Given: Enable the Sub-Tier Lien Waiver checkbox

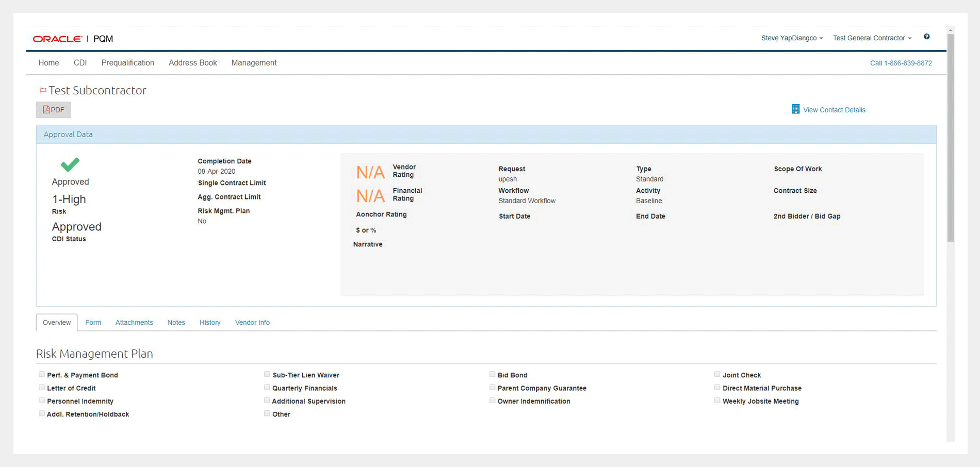Looking at the screenshot, I should click(267, 375).
